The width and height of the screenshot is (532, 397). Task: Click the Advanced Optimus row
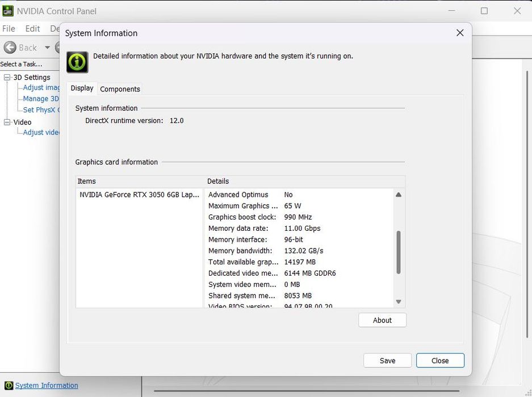pos(300,195)
